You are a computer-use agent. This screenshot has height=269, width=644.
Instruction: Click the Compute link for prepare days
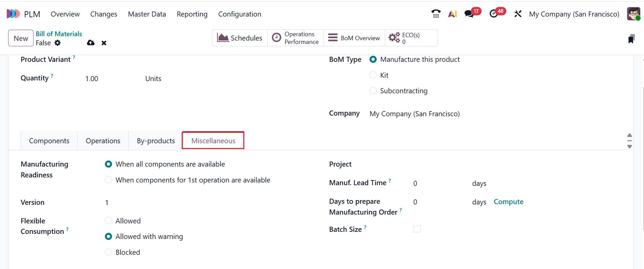(508, 201)
